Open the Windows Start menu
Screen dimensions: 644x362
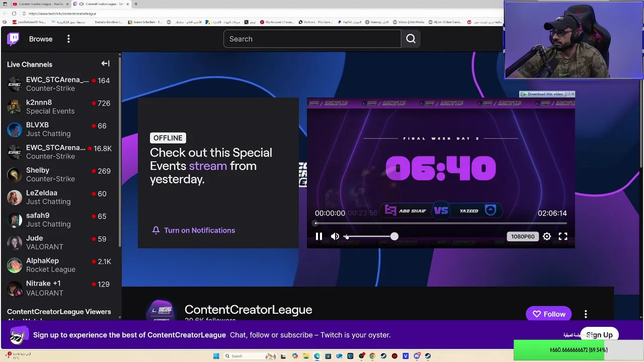pyautogui.click(x=216, y=356)
